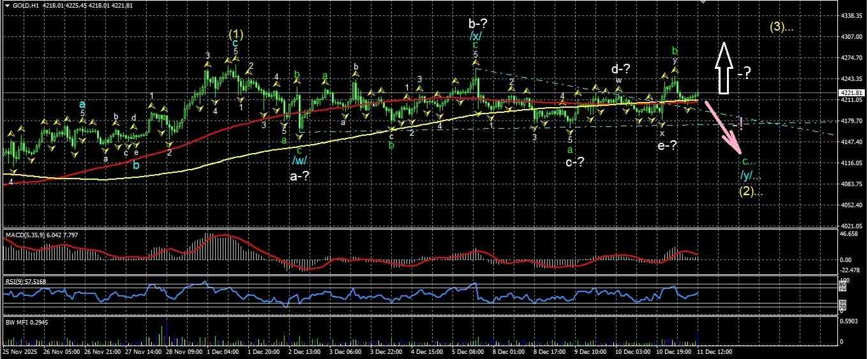Screen dimensions: 868x359
Task: Click the '/x/' cyan wave label
Action: [475, 36]
